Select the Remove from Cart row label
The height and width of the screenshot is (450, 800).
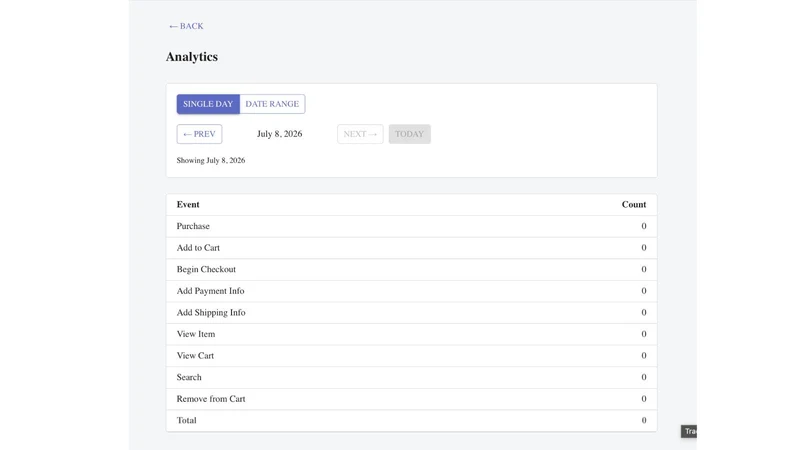click(211, 399)
